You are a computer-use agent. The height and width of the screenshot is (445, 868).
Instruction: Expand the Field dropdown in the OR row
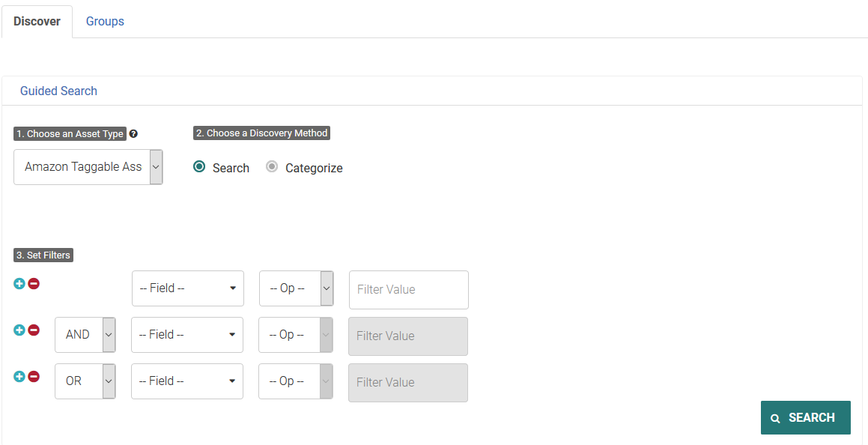coord(187,381)
